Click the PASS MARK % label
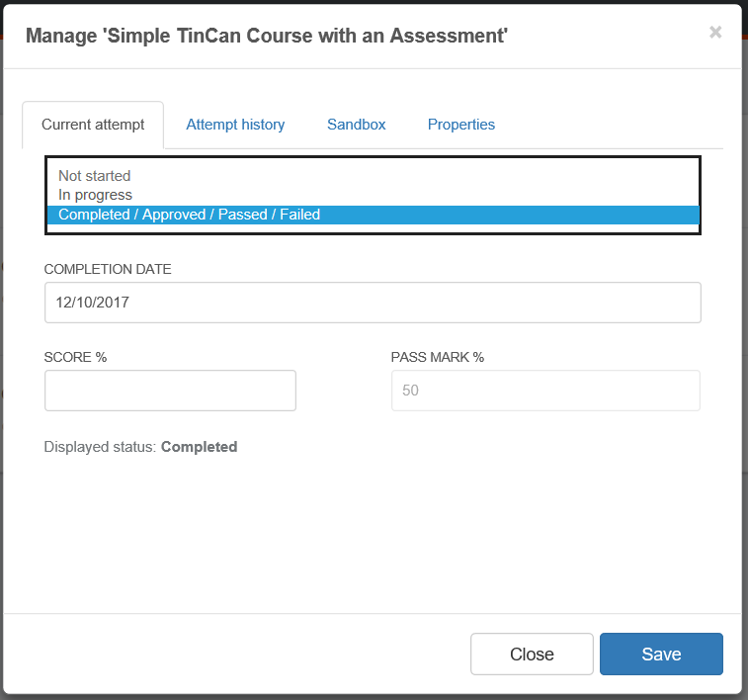This screenshot has height=700, width=748. tap(438, 357)
